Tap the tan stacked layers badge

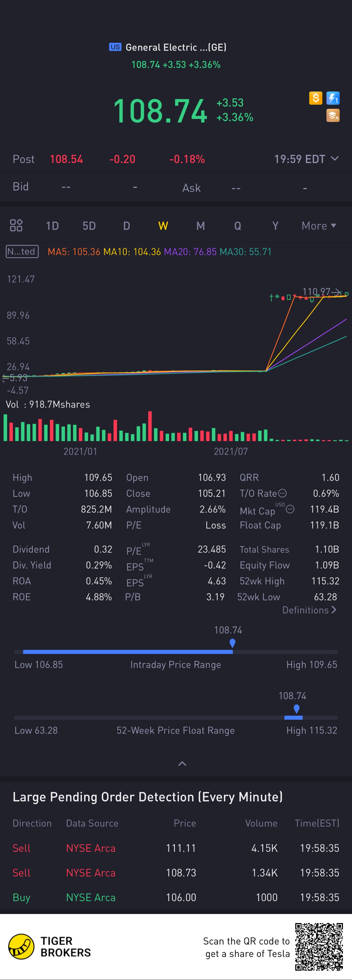pyautogui.click(x=333, y=116)
